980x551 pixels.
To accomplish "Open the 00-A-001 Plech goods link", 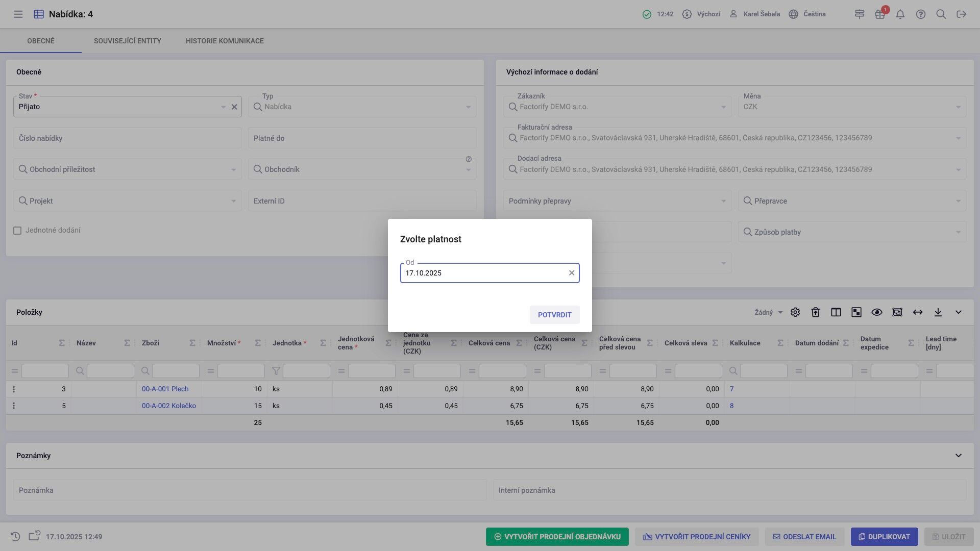I will [165, 389].
